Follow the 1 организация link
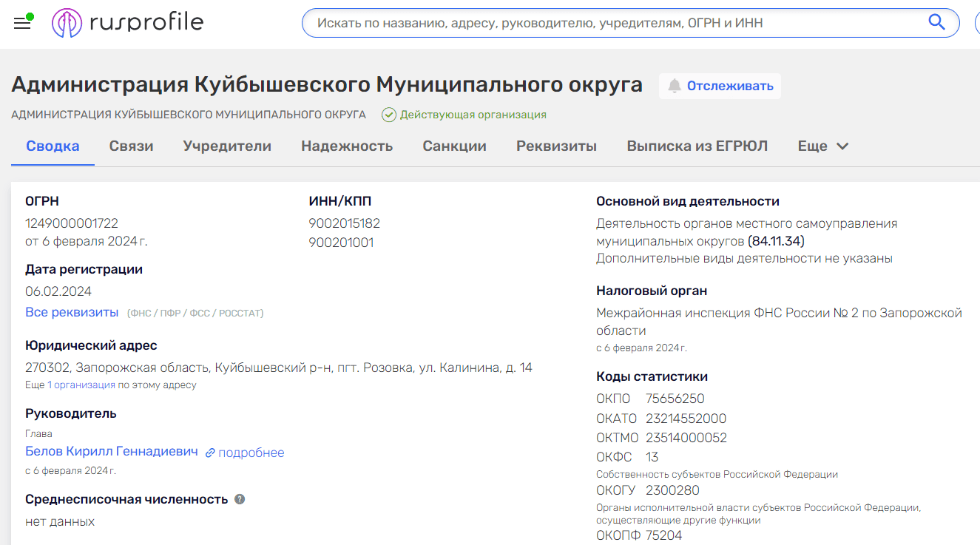980x545 pixels. [x=81, y=385]
